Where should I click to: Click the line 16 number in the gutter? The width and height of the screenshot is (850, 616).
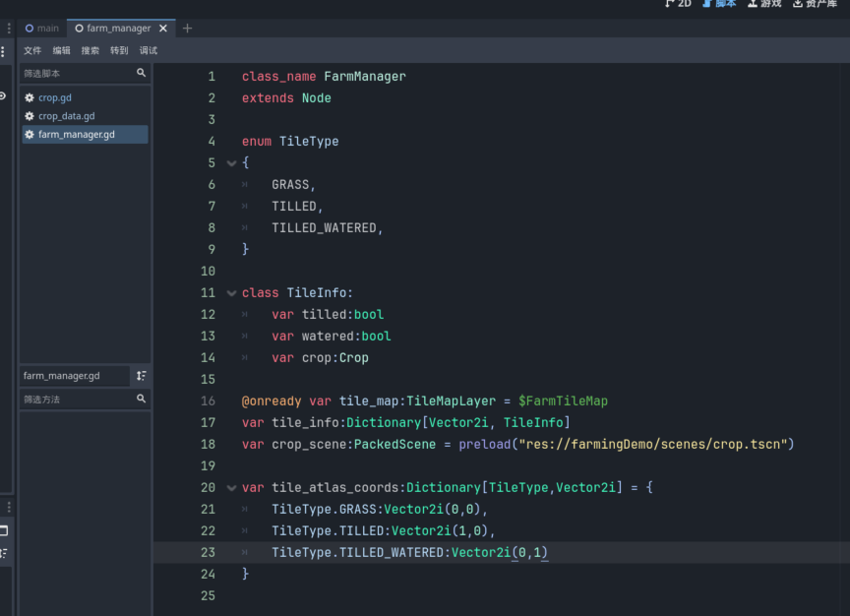[208, 401]
